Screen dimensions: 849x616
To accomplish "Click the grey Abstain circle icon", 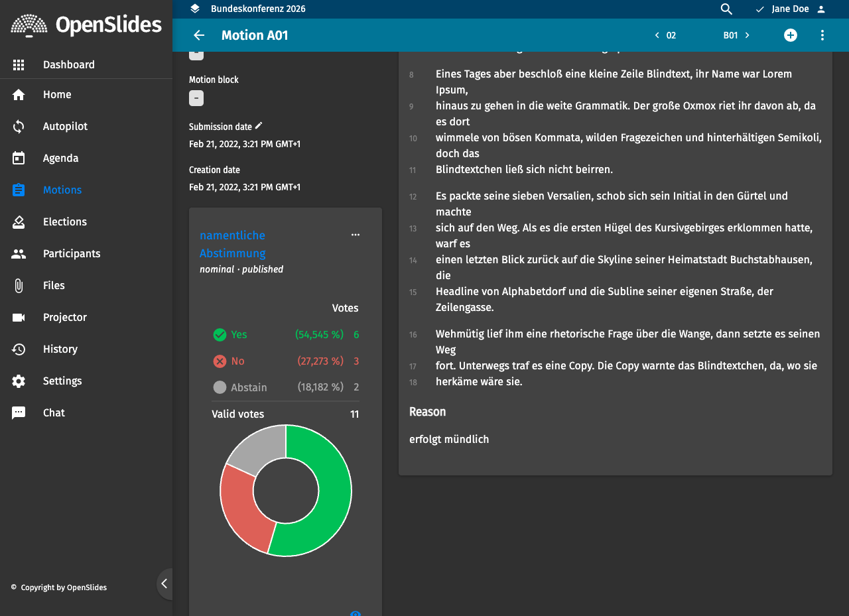I will click(220, 387).
